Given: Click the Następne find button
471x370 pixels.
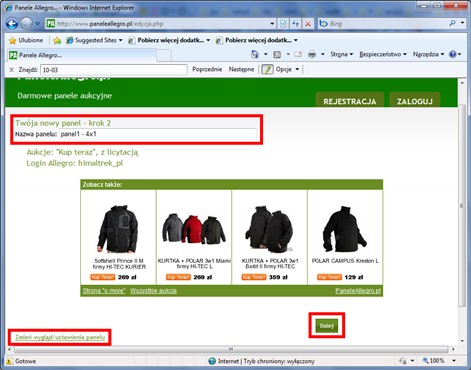Looking at the screenshot, I should point(241,69).
